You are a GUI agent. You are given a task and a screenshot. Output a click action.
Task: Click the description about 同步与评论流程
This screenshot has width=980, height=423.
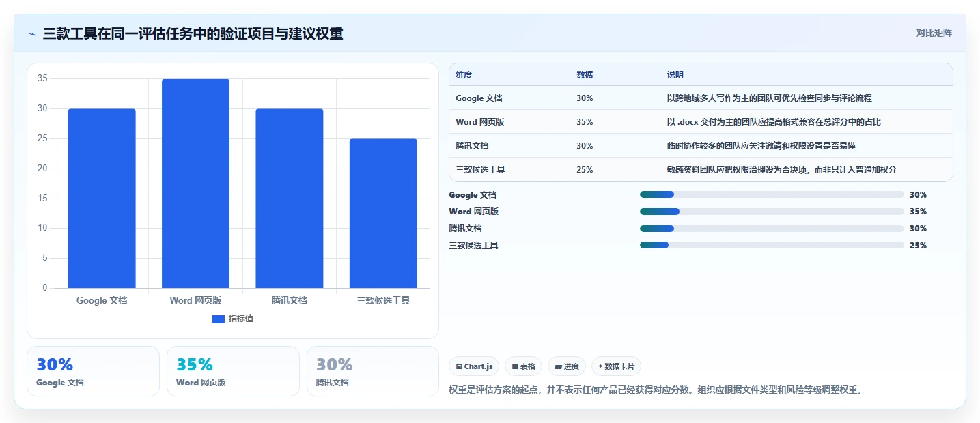point(769,98)
